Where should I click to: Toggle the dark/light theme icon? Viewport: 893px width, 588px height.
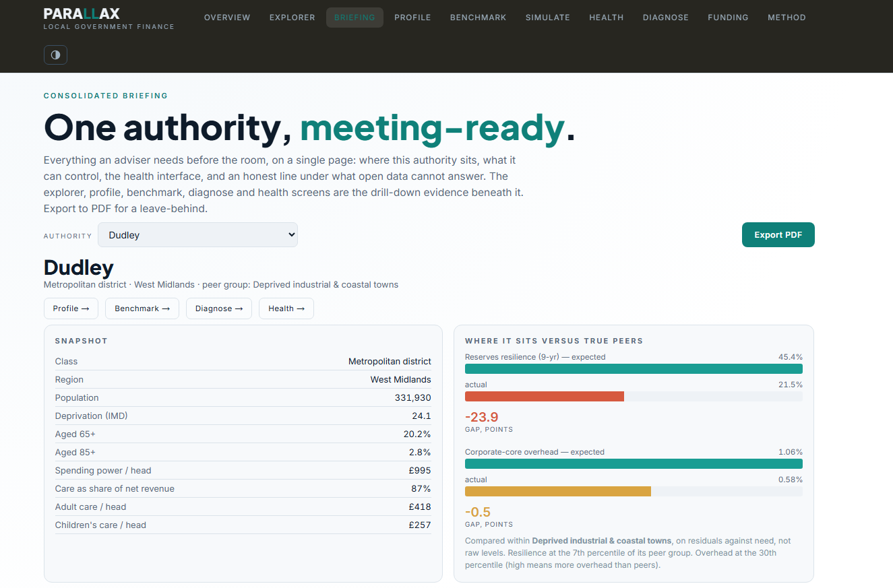55,55
